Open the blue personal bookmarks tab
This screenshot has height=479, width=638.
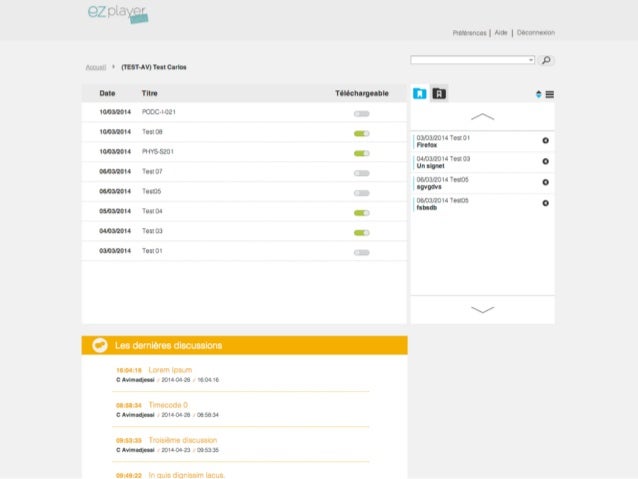pos(420,94)
